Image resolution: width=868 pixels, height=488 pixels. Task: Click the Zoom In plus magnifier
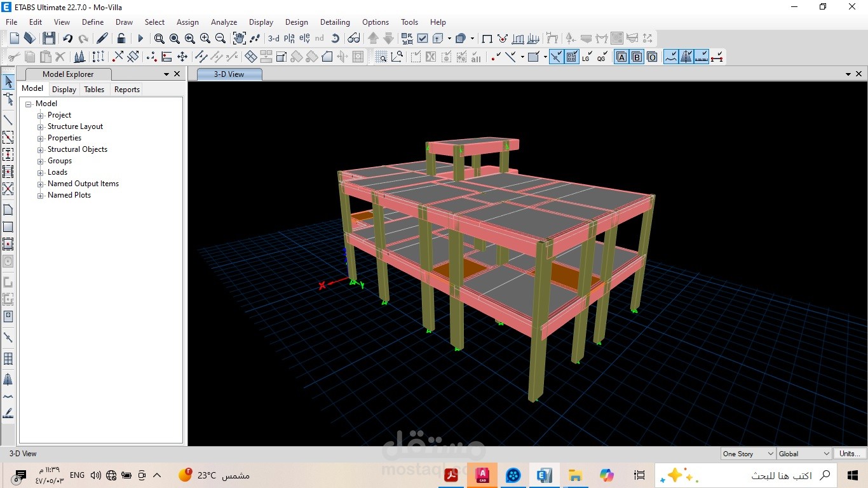point(205,38)
